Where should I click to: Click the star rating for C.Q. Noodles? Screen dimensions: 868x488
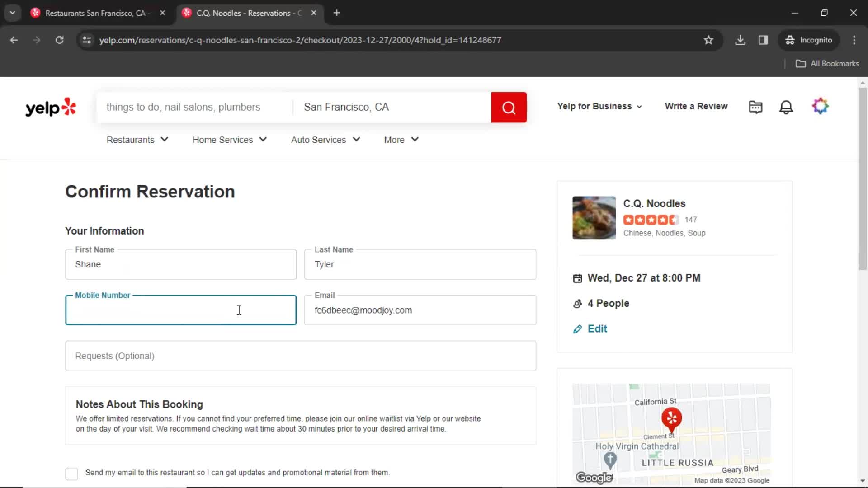(651, 220)
